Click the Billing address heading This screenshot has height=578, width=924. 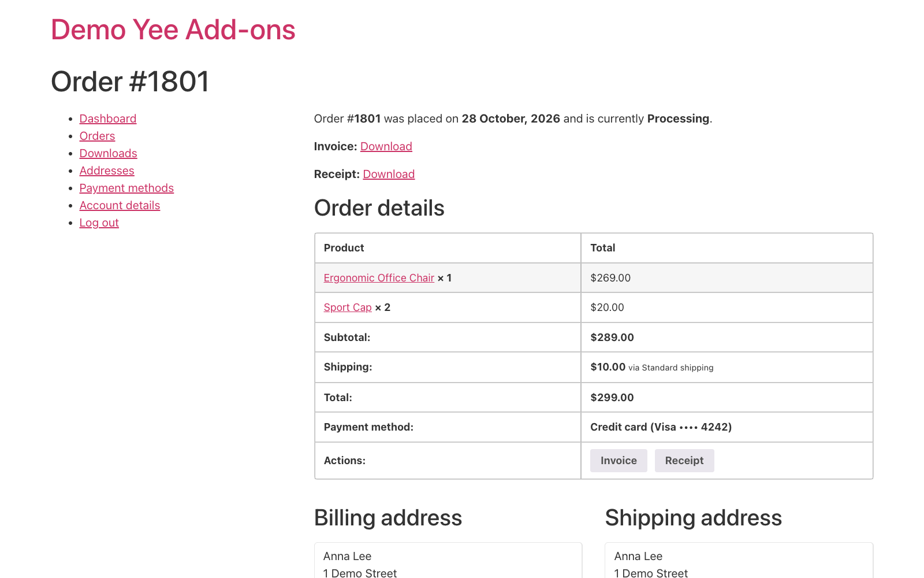(x=388, y=518)
